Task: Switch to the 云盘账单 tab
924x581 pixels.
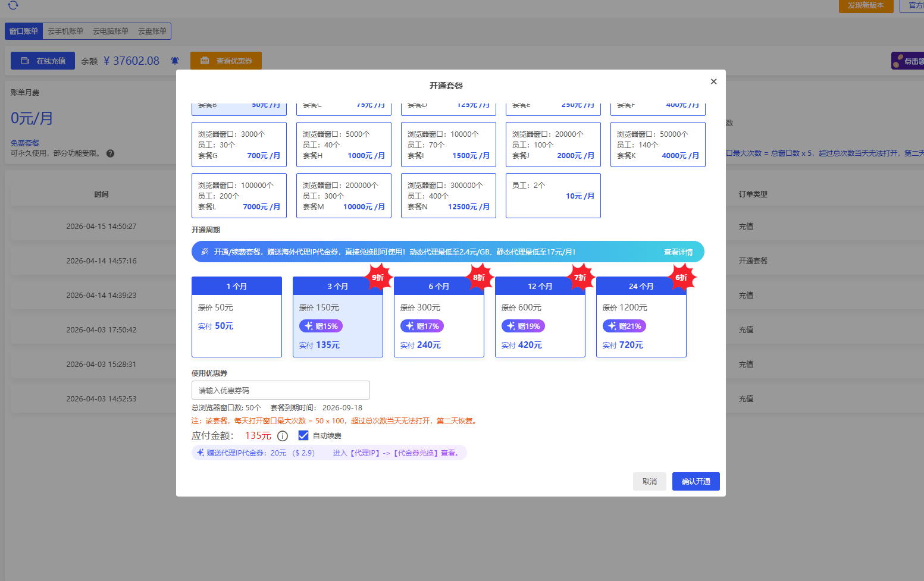Action: tap(152, 31)
